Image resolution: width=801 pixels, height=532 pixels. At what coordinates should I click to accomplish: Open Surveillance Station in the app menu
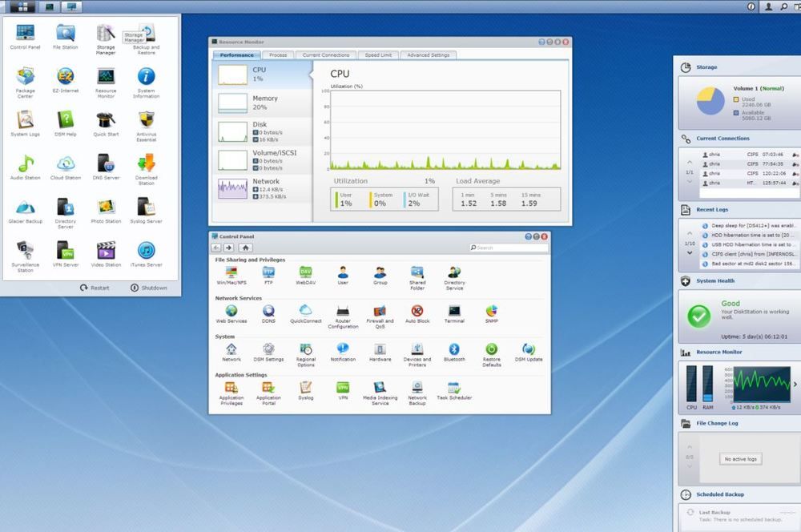[25, 256]
